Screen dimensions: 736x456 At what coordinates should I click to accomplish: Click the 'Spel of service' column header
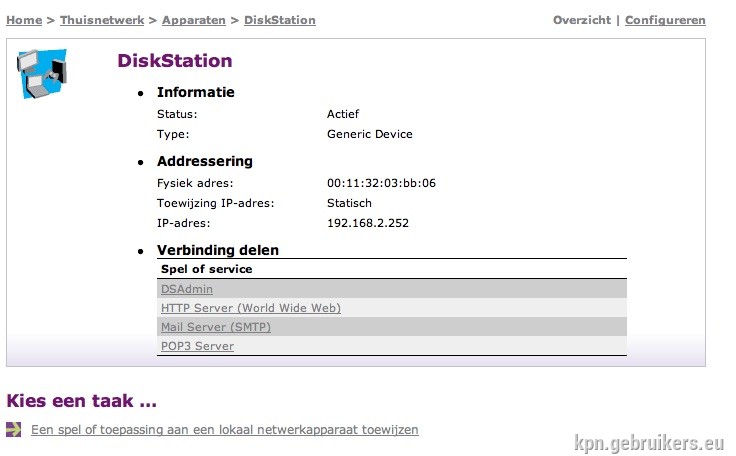207,269
